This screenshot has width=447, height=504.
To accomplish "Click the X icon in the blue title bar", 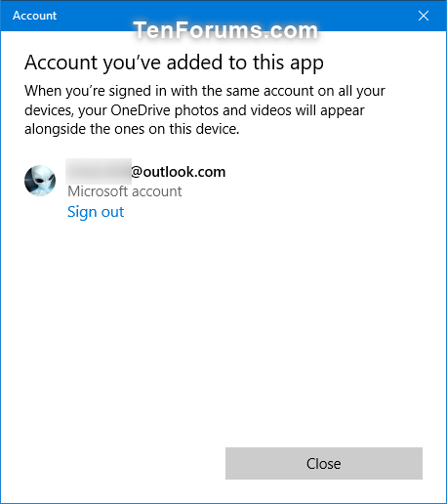I will tap(424, 16).
